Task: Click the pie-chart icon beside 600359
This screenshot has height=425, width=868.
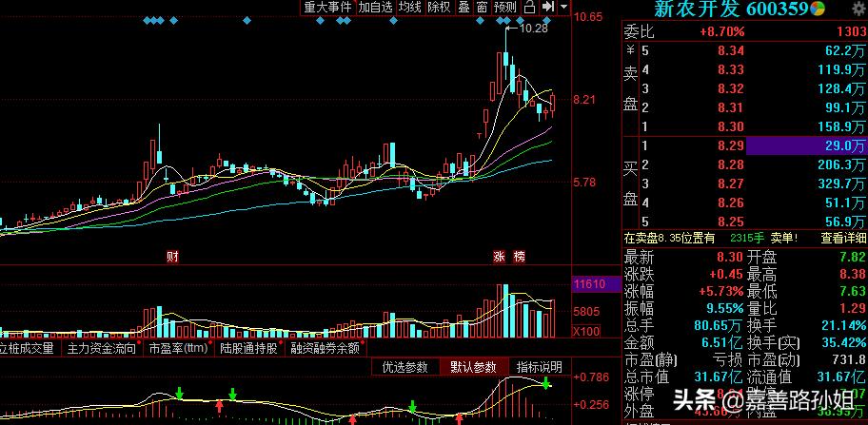Action: click(x=818, y=9)
